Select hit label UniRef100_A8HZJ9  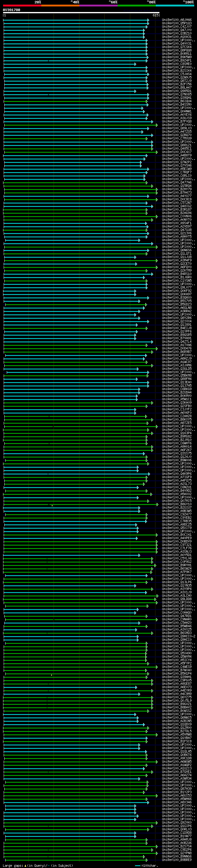177,358
